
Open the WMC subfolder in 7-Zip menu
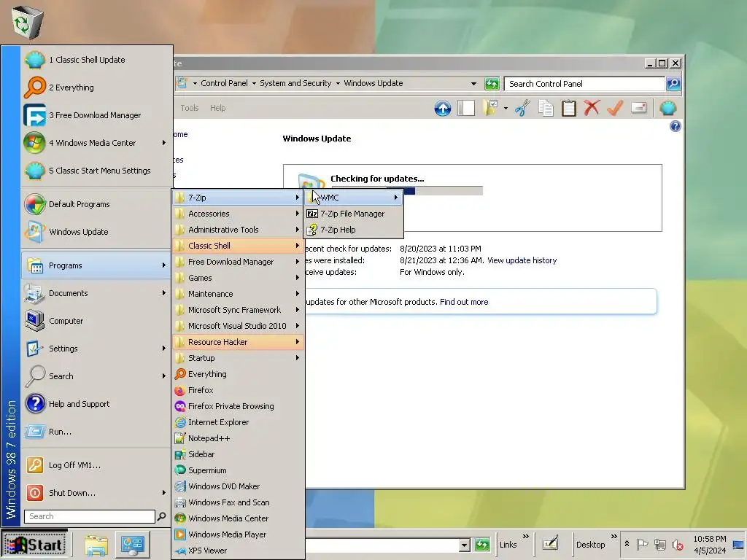[x=354, y=197]
